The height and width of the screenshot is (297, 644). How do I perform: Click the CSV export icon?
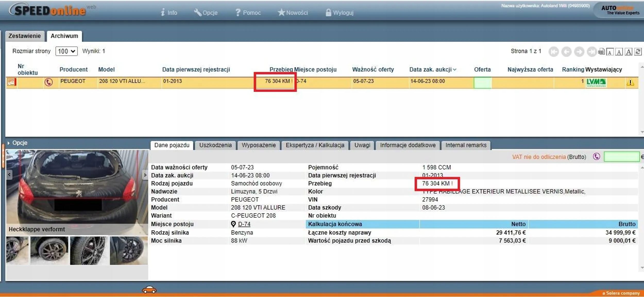601,52
